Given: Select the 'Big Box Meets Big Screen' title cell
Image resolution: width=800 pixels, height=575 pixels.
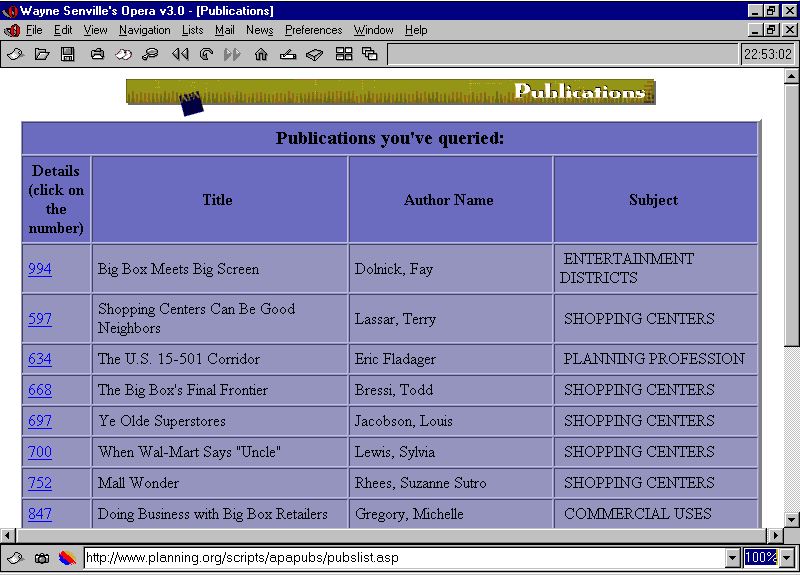Looking at the screenshot, I should coord(220,269).
